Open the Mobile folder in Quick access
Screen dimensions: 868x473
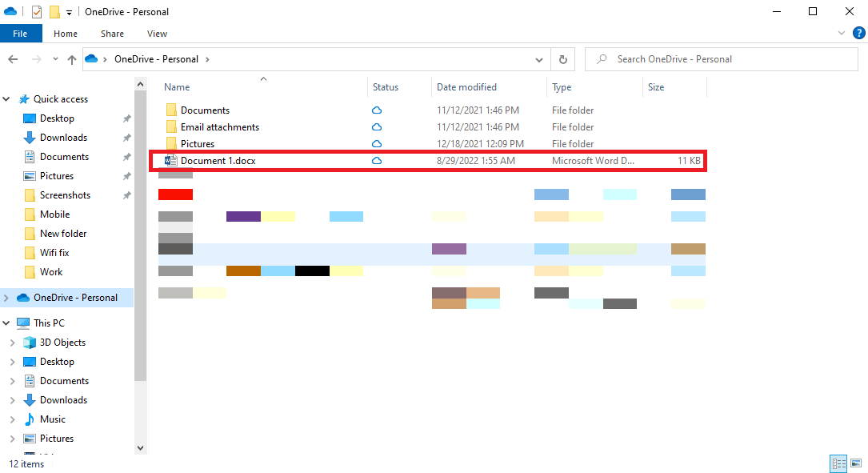click(x=55, y=214)
